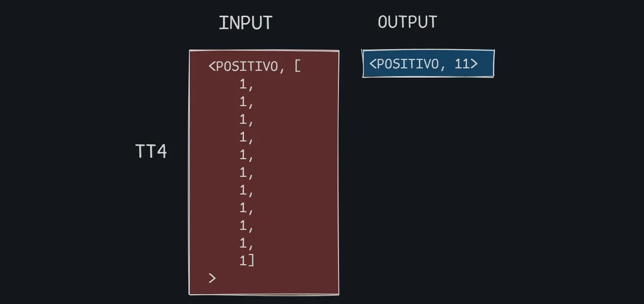This screenshot has width=644, height=304.
Task: Click the third 1 in the list
Action: tap(243, 120)
